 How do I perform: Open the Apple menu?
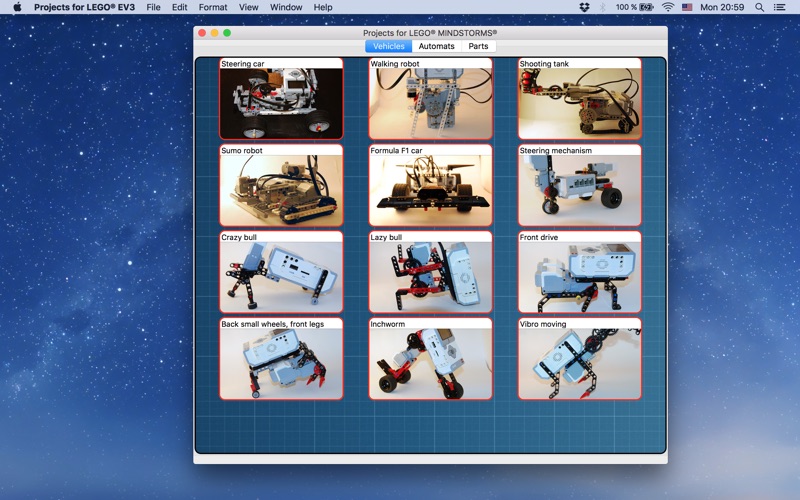[x=17, y=7]
